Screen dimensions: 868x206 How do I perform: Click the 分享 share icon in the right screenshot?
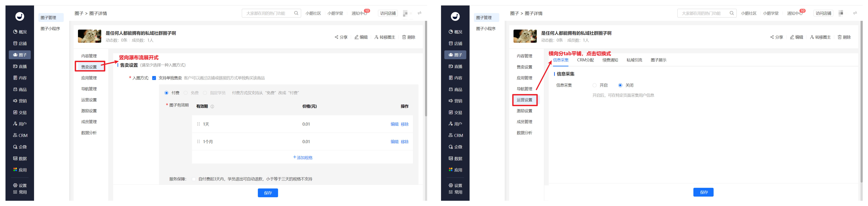point(772,37)
